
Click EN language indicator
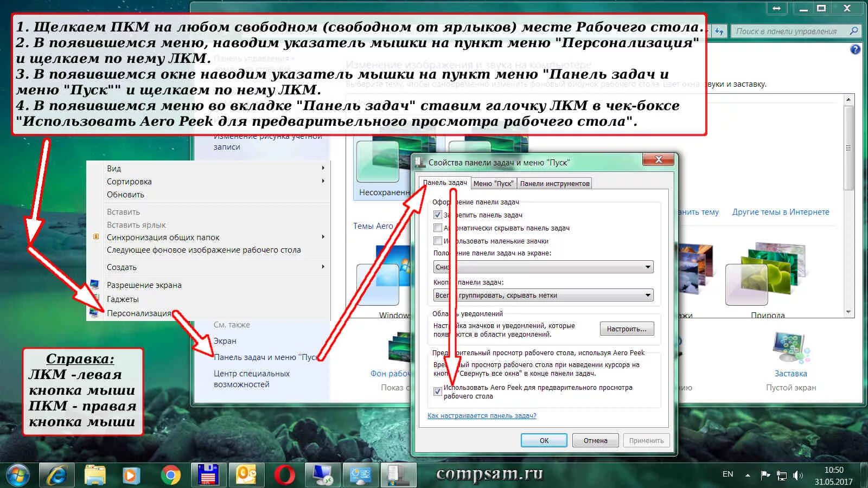[x=728, y=474]
